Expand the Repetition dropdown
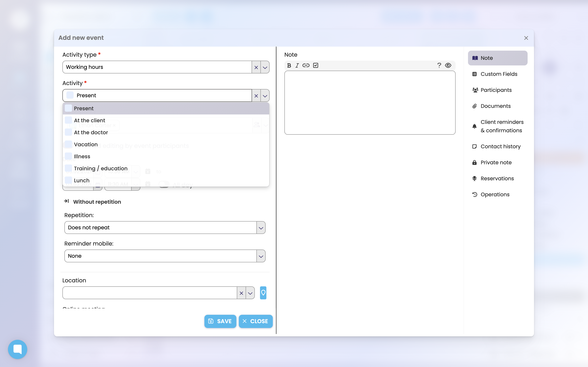588x367 pixels. click(x=261, y=228)
